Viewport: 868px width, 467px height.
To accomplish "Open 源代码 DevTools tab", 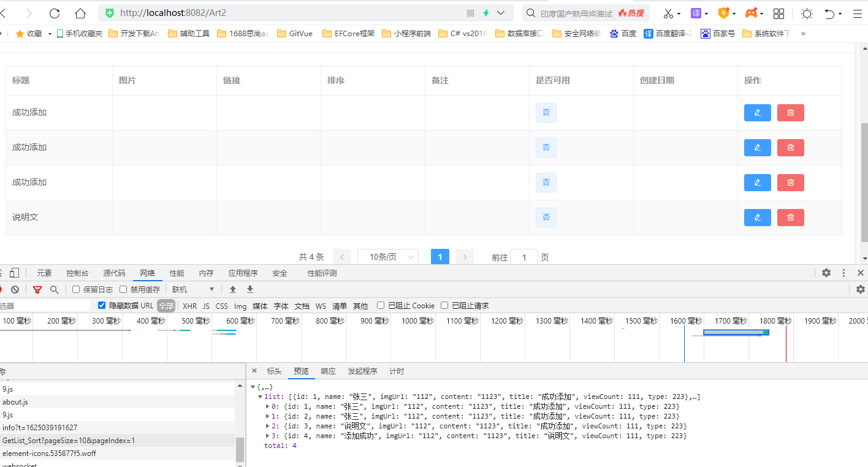I will [114, 273].
